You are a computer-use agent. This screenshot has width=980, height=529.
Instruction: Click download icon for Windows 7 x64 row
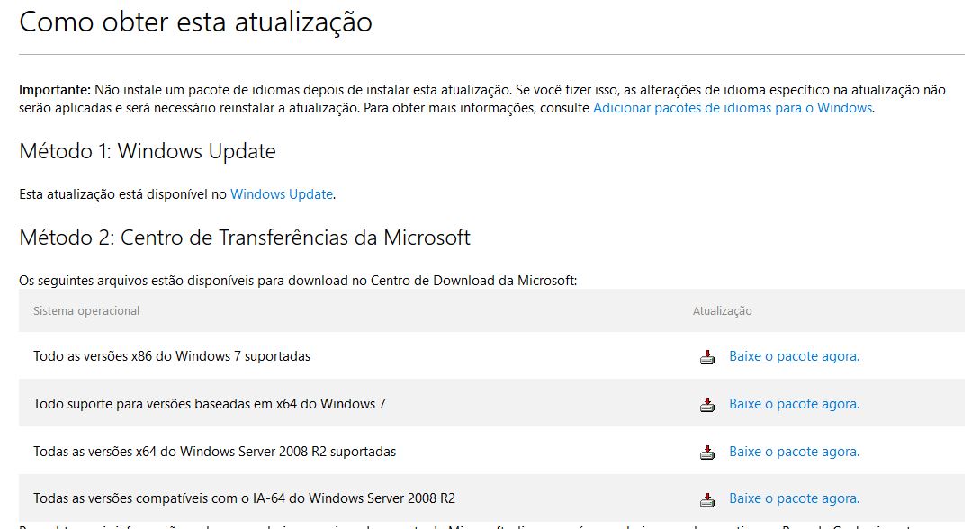(706, 404)
